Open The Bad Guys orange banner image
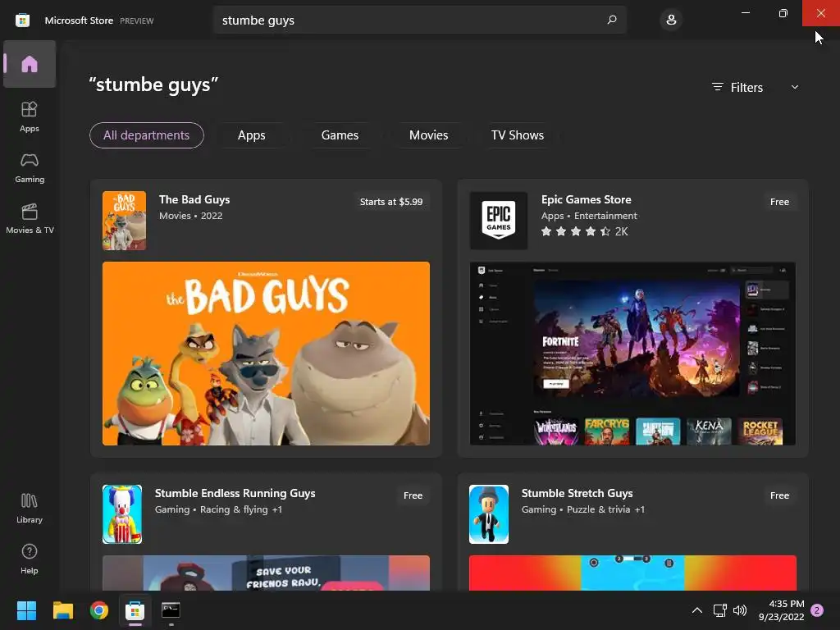The height and width of the screenshot is (630, 840). [266, 354]
